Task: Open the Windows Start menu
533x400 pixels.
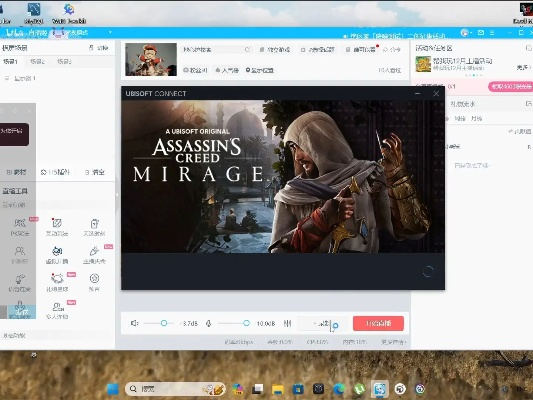Action: point(113,389)
